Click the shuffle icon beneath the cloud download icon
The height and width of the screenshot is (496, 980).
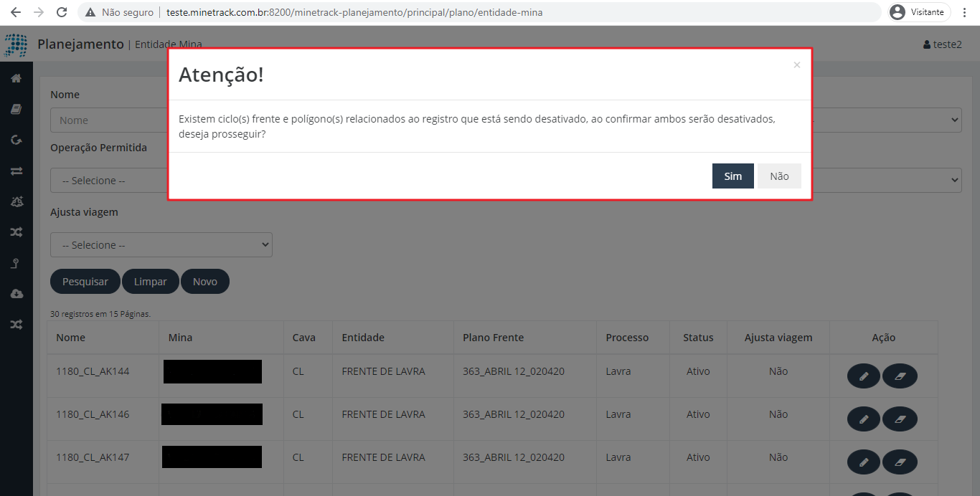(x=16, y=325)
